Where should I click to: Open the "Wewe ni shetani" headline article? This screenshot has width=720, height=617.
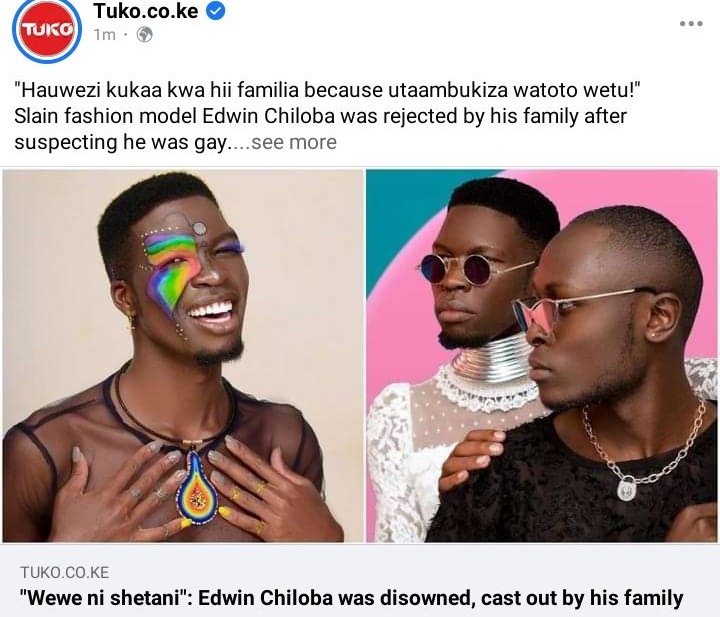351,598
